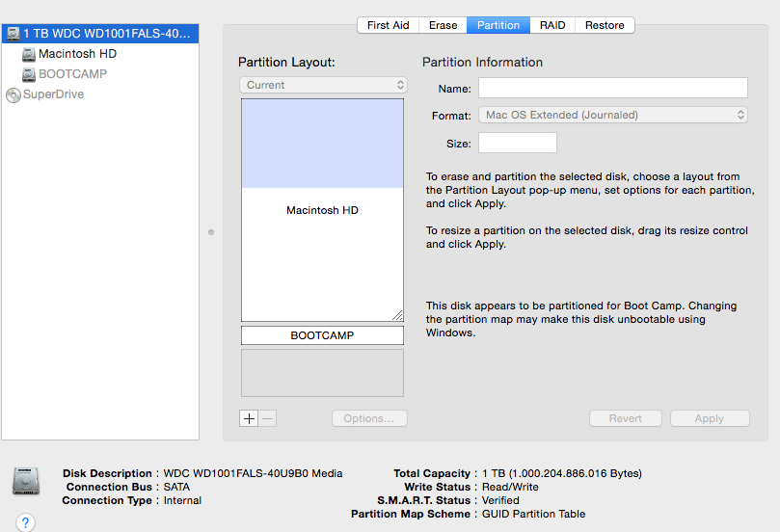Click the 'Partition Information' heading
This screenshot has width=780, height=532.
482,62
